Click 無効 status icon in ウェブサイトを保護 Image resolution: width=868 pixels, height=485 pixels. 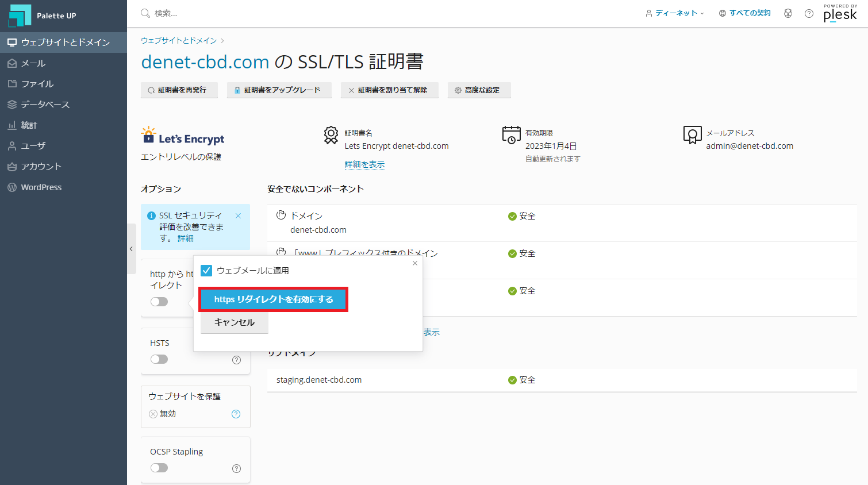[153, 414]
